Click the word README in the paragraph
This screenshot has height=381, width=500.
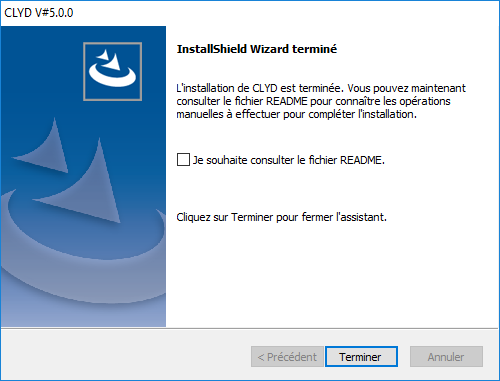tap(287, 101)
